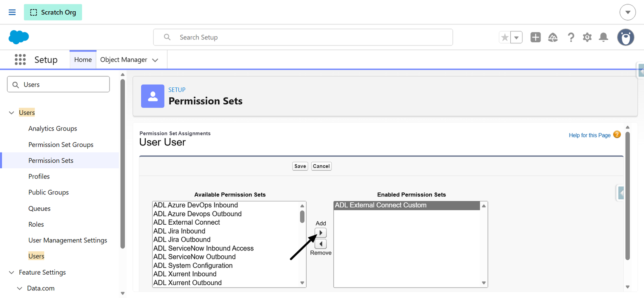
Task: Open Analytics Groups in sidebar
Action: point(53,128)
